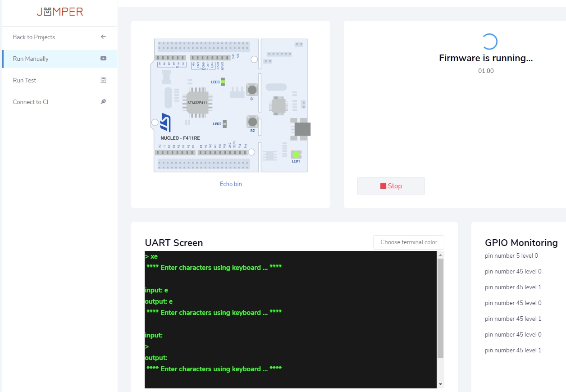Click LED2 on the Nucleo board
This screenshot has width=566, height=392.
(x=225, y=123)
